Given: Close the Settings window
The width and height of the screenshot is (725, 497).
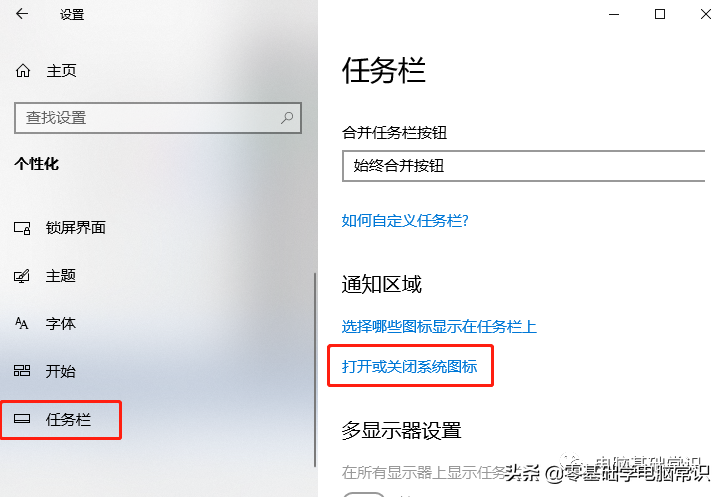Looking at the screenshot, I should point(706,14).
